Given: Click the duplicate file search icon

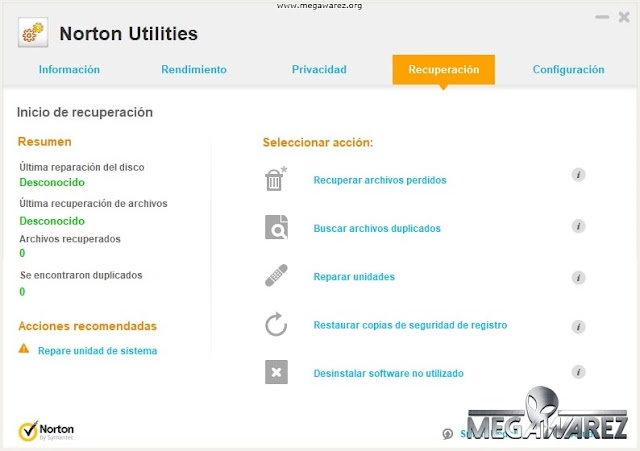Looking at the screenshot, I should point(276,227).
